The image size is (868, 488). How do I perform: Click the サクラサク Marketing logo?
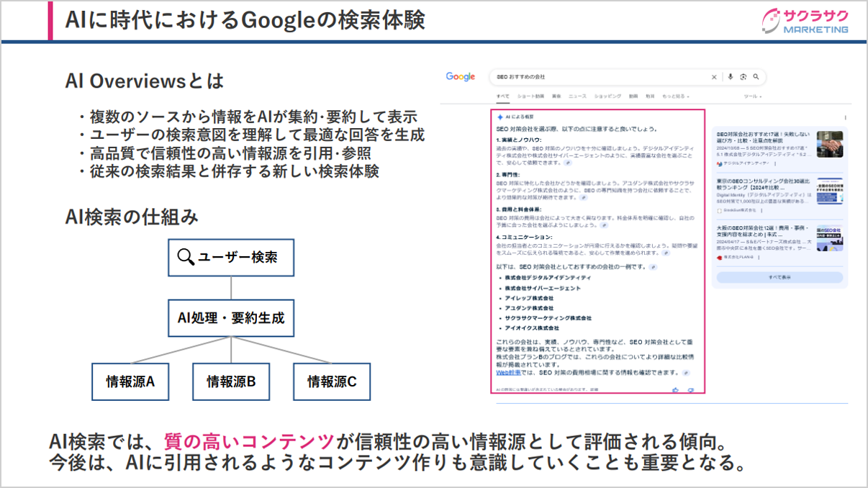(x=806, y=21)
